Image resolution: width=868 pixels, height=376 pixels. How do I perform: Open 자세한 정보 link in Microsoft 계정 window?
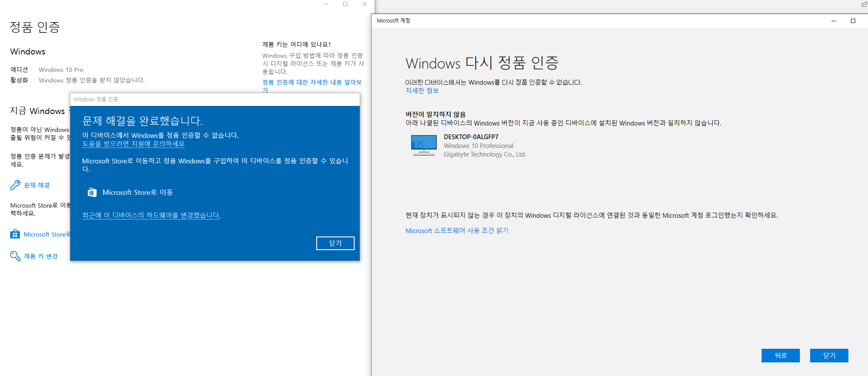(x=422, y=91)
